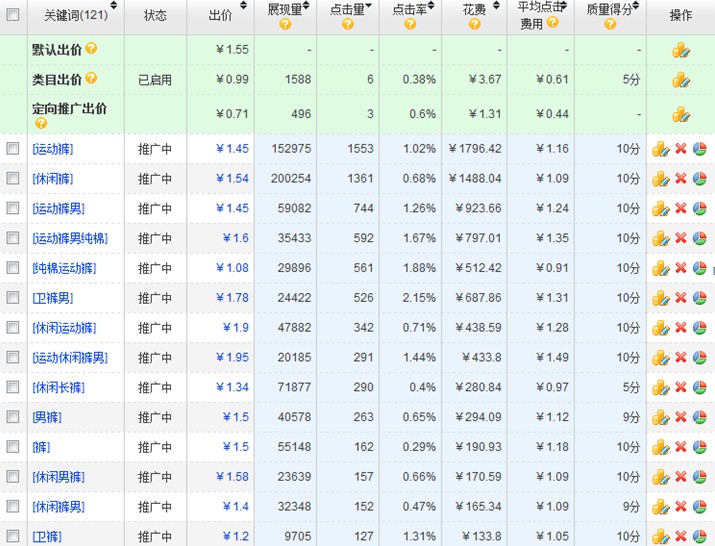Open help icon next to 默认出价
This screenshot has width=715, height=546.
pos(91,48)
